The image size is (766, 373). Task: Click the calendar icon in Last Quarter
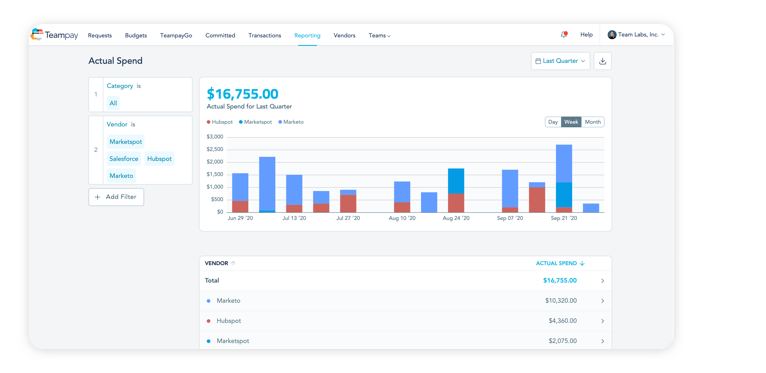[538, 61]
